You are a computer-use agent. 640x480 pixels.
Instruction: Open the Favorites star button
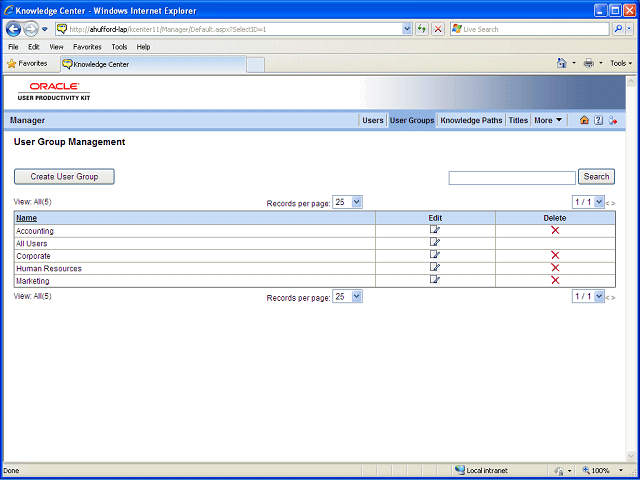coord(27,64)
